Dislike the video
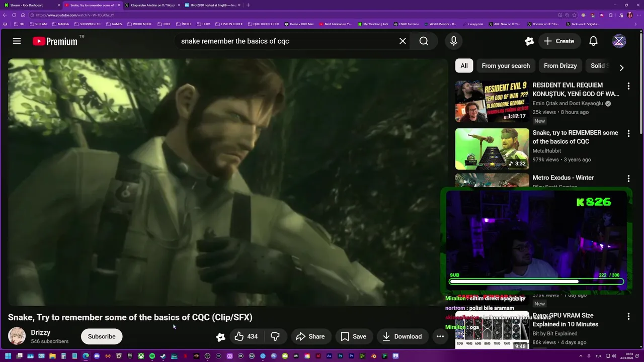 275,336
